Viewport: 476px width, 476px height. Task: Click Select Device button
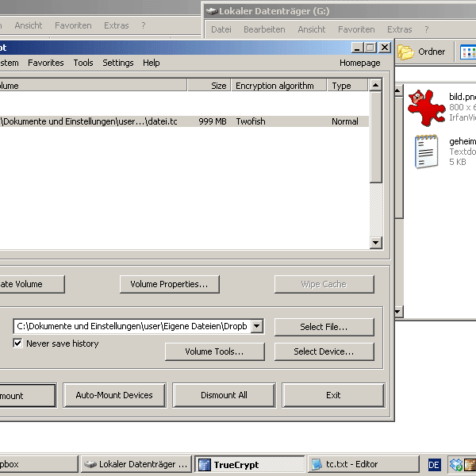point(324,351)
